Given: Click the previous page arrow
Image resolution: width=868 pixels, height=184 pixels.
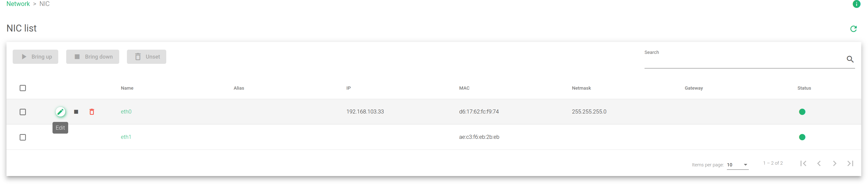Looking at the screenshot, I should tap(819, 163).
